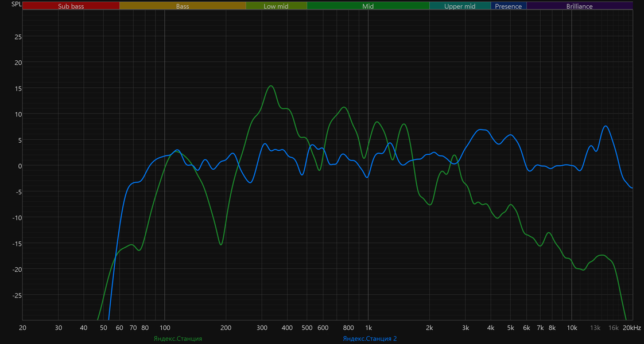Click the SPL axis label
The height and width of the screenshot is (344, 644).
pos(16,5)
